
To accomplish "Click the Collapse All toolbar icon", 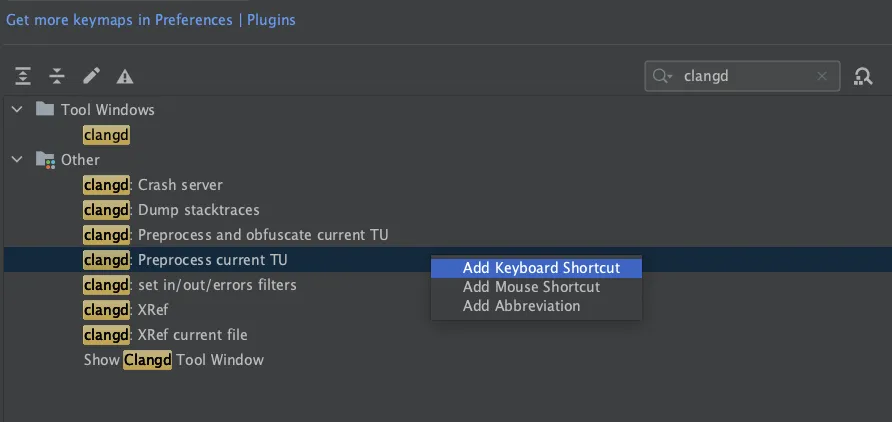I will (x=57, y=76).
